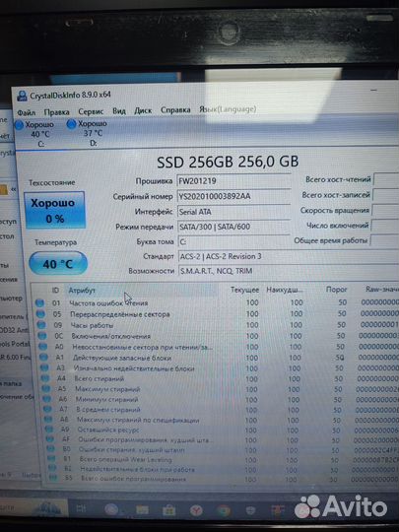Image resolution: width=399 pixels, height=532 pixels.
Task: Click the status icon of row A7
Action: (48, 409)
